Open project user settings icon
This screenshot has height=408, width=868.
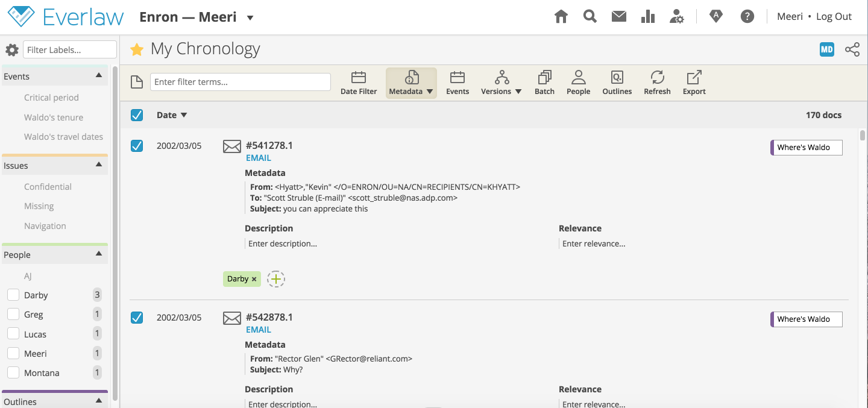tap(677, 17)
